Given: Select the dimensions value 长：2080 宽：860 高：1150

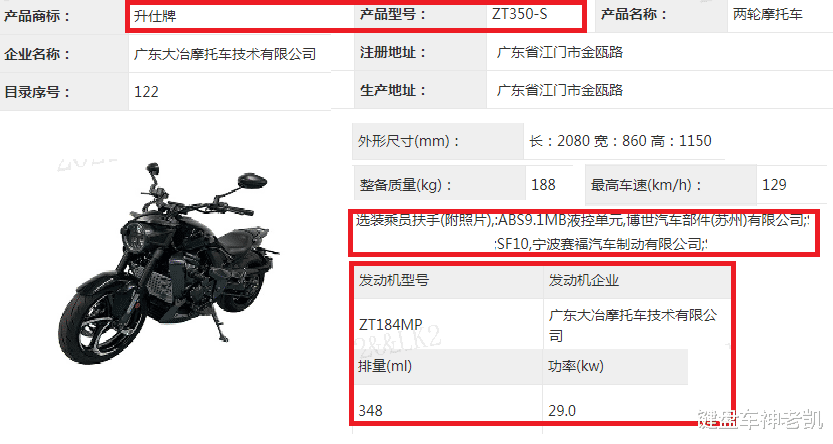Looking at the screenshot, I should (620, 141).
